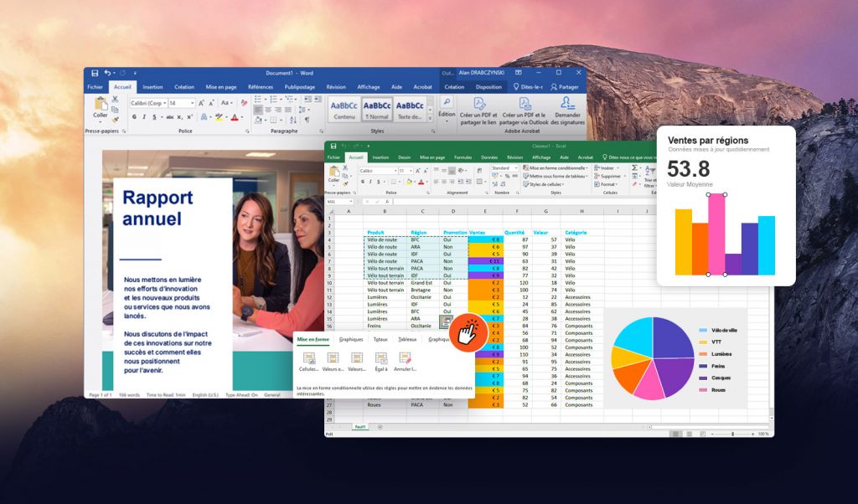
Task: Click the add new sheet plus icon
Action: pyautogui.click(x=379, y=427)
